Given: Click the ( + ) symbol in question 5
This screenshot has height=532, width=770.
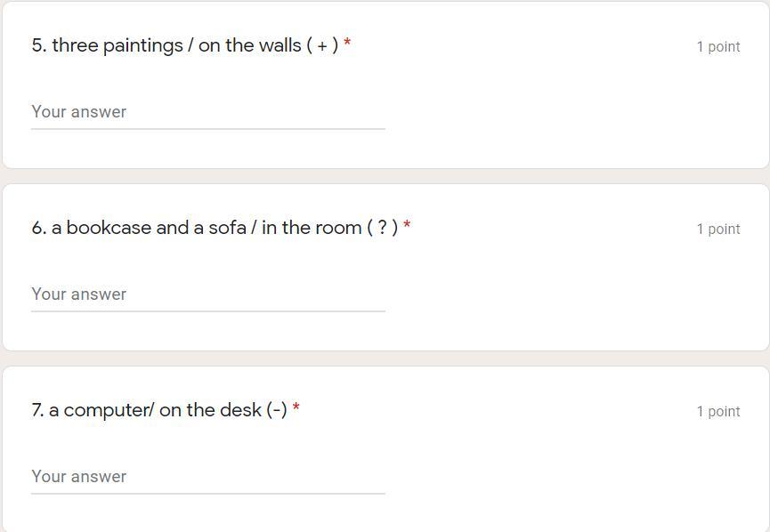Looking at the screenshot, I should coord(322,45).
